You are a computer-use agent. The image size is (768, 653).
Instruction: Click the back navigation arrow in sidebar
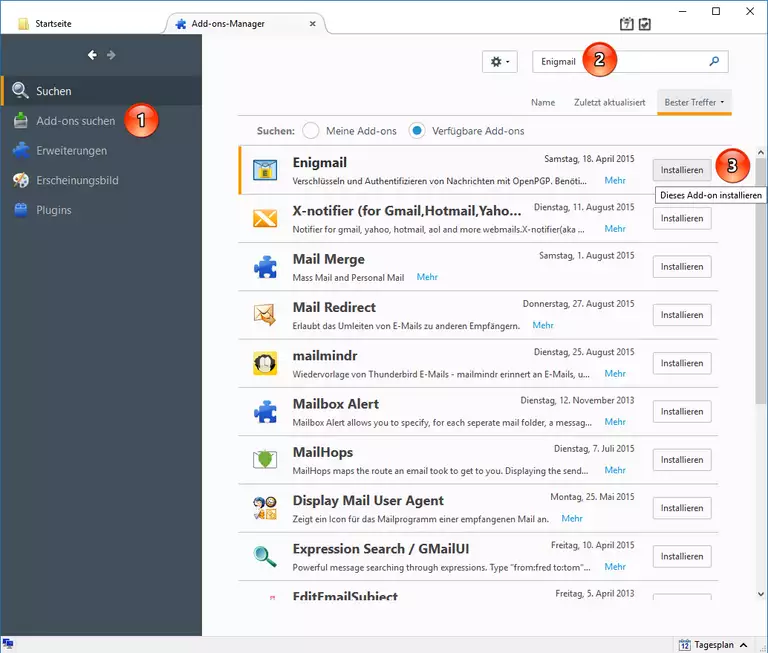coord(92,55)
